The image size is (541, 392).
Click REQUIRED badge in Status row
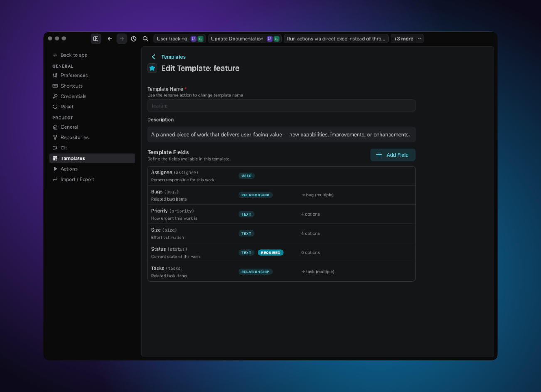point(270,252)
